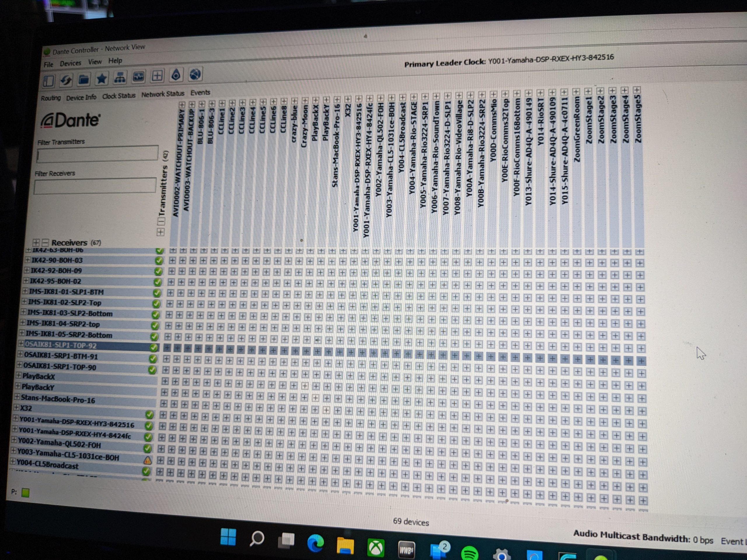Viewport: 747px width, 560px height.
Task: Expand the Y004-CL5Broadcast receiver row
Action: tap(13, 461)
